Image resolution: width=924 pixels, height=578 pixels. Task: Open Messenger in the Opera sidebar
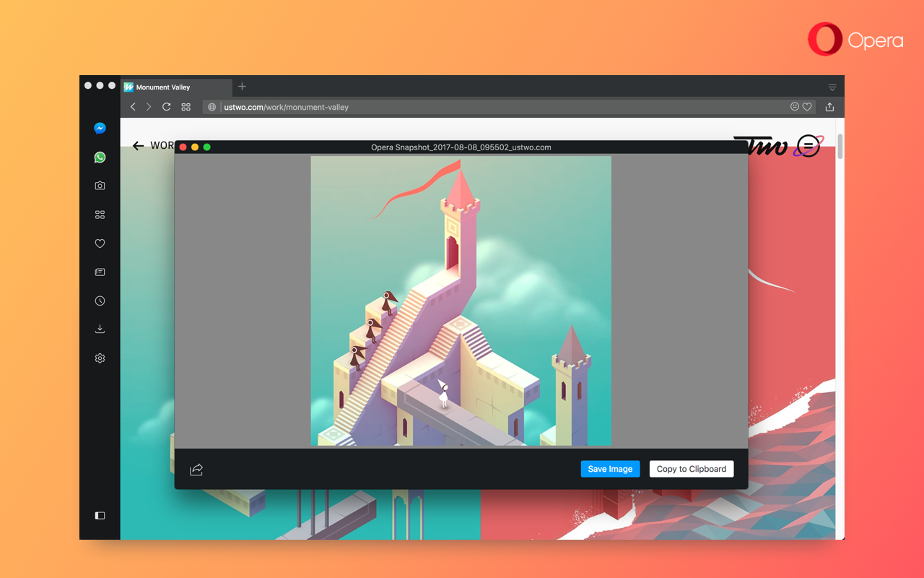[x=100, y=129]
